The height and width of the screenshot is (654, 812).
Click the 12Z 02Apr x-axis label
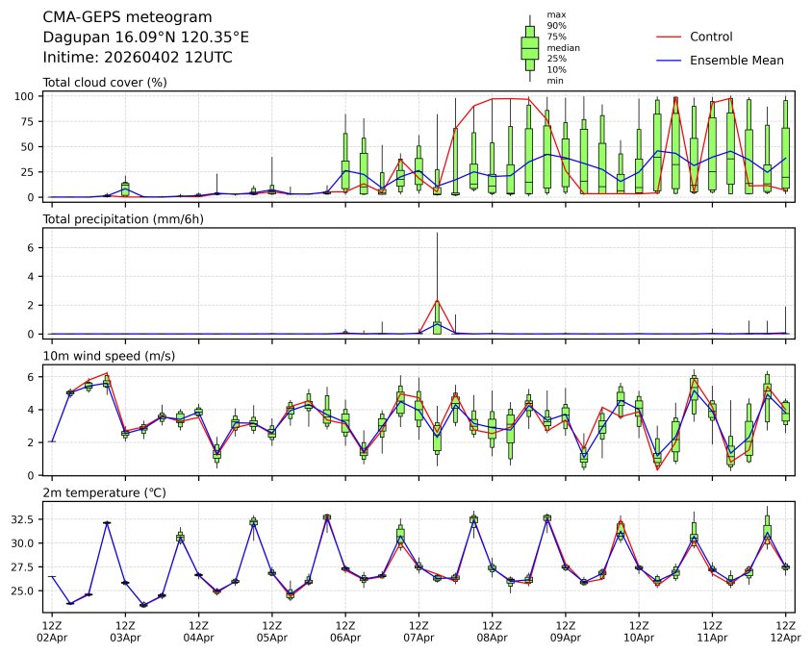pyautogui.click(x=52, y=631)
